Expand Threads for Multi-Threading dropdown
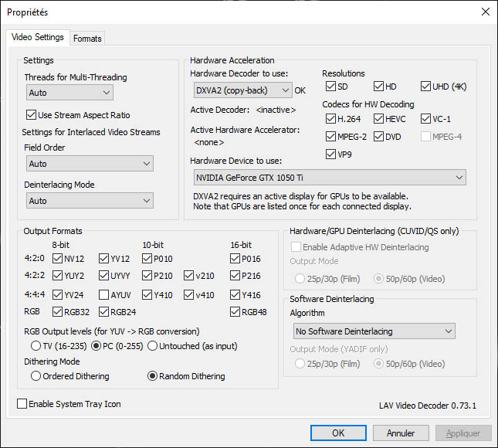Image resolution: width=498 pixels, height=448 pixels. point(69,93)
